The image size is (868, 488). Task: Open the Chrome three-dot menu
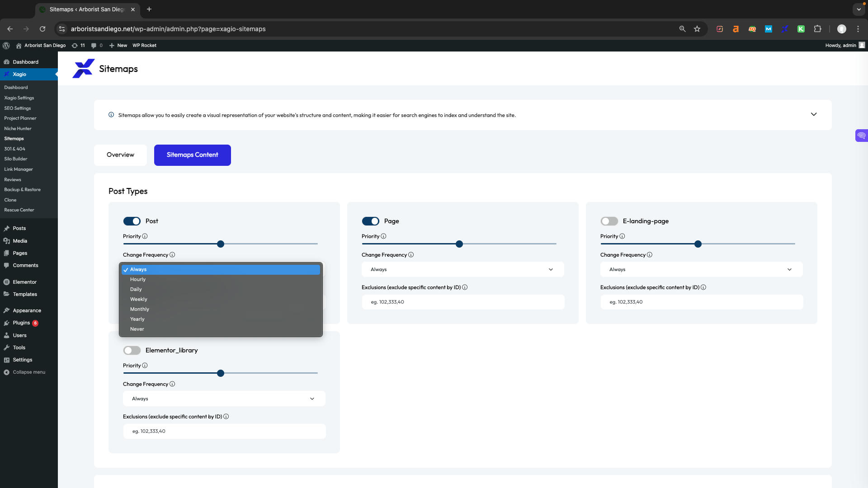point(858,29)
